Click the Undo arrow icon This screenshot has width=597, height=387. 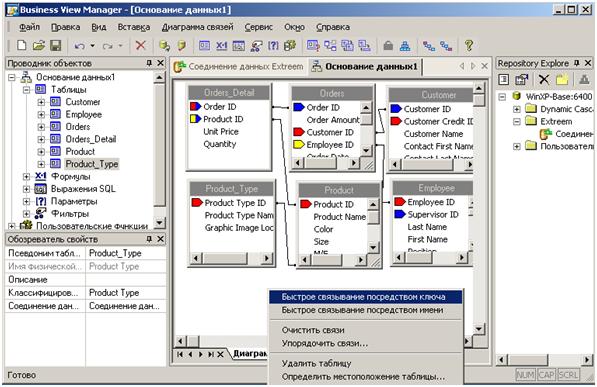tap(79, 46)
